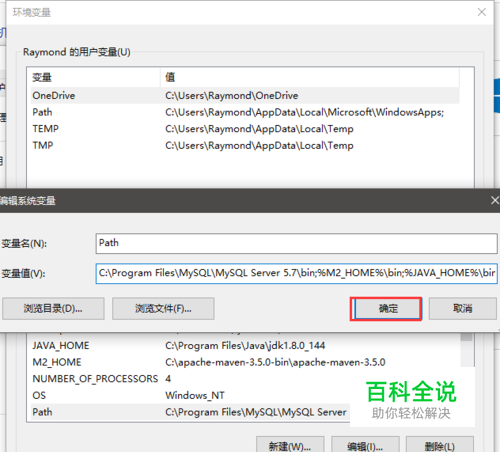Click the system variables list scrollbar
Screen dimensions: 500x452
(x=467, y=350)
